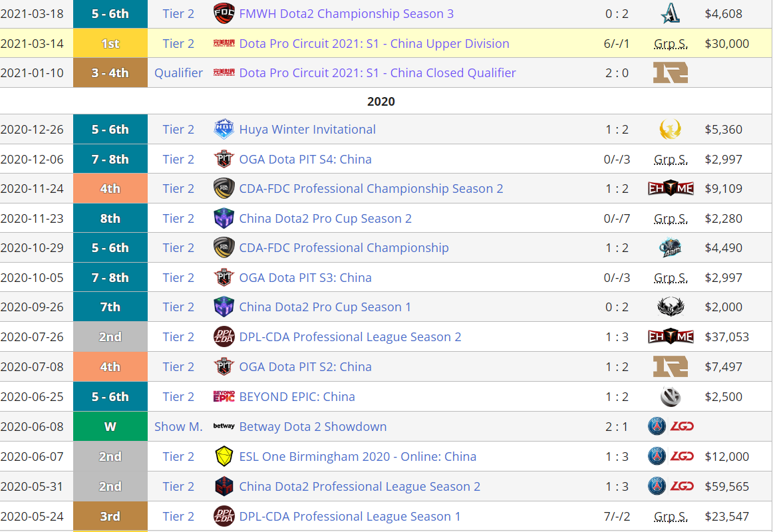Viewport: 773px width, 532px height.
Task: Click the EHOME logo in the CDA-FDC Season 2 row
Action: tap(671, 189)
